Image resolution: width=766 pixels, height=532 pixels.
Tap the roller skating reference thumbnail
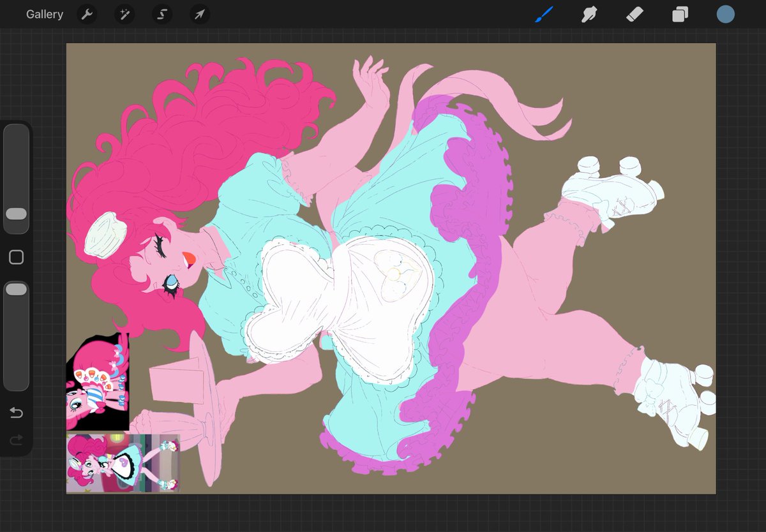[123, 463]
